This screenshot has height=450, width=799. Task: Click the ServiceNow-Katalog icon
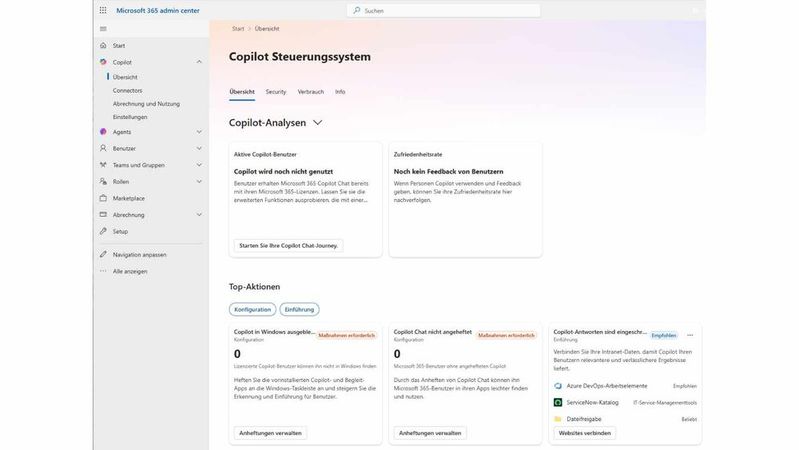[x=558, y=402]
